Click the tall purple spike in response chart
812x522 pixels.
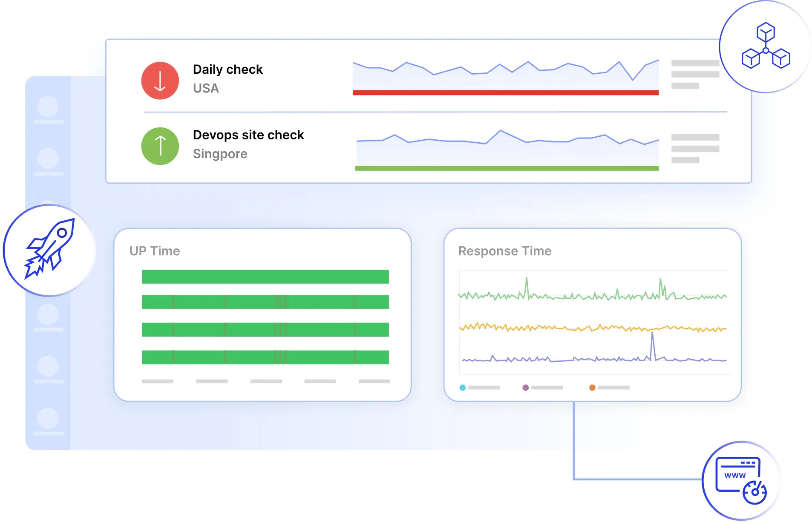[x=652, y=345]
